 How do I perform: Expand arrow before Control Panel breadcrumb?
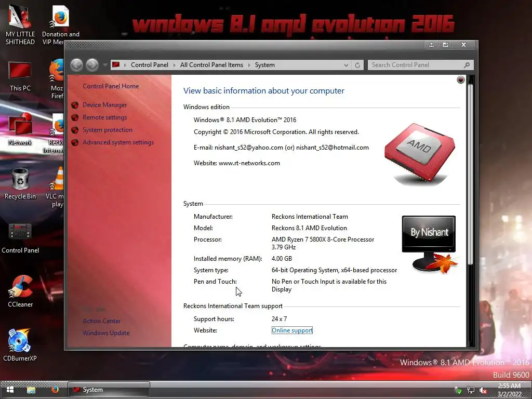point(125,65)
